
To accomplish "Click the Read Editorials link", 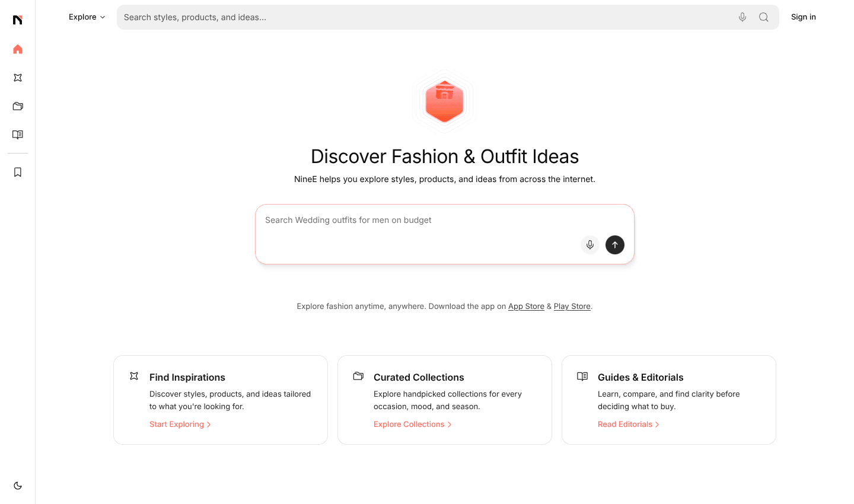I will pyautogui.click(x=629, y=425).
